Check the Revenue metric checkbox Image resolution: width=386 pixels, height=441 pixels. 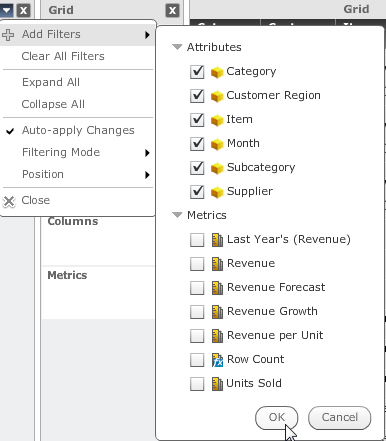point(197,264)
